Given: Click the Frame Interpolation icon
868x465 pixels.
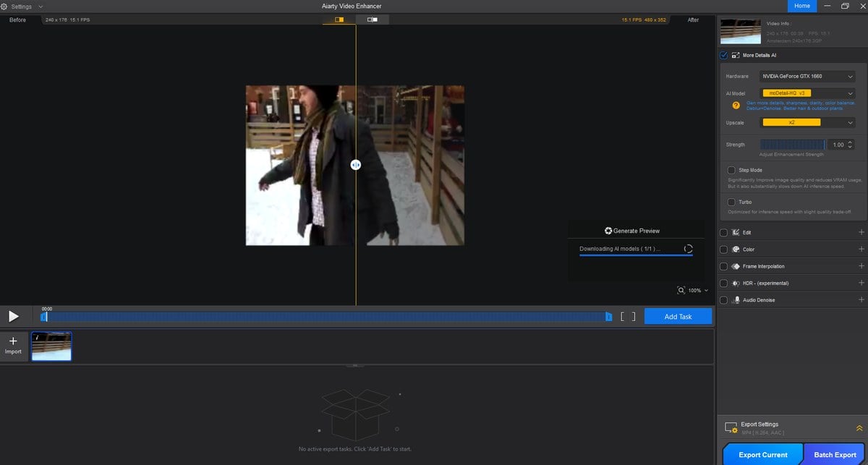Looking at the screenshot, I should click(x=736, y=266).
